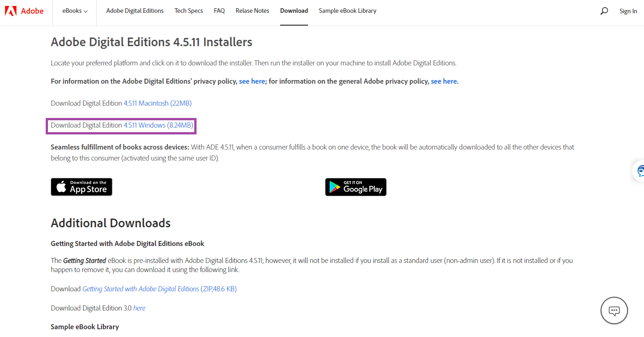Click the chat assistant icon at the right edge
Screen dimensions: 644x337
[639, 171]
